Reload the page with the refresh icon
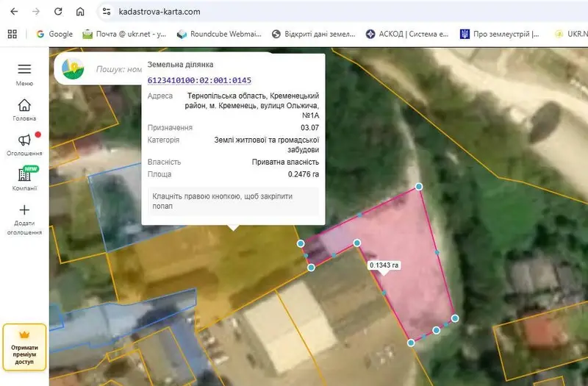Screen dimensions: 588x386 [58, 12]
